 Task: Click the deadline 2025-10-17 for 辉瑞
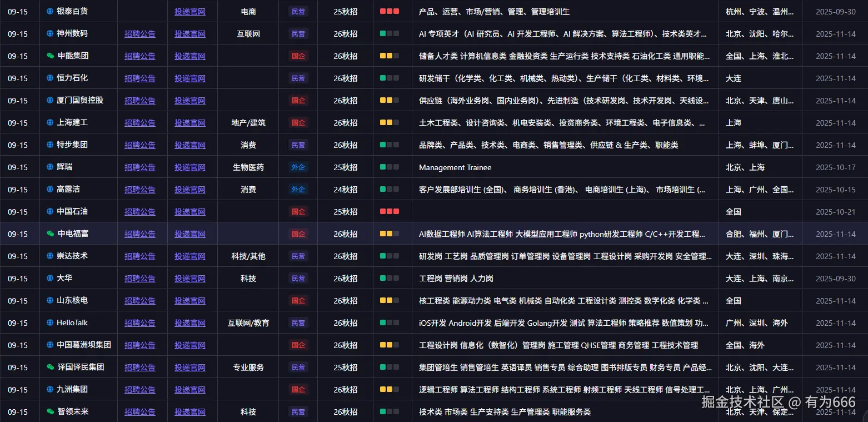[836, 167]
